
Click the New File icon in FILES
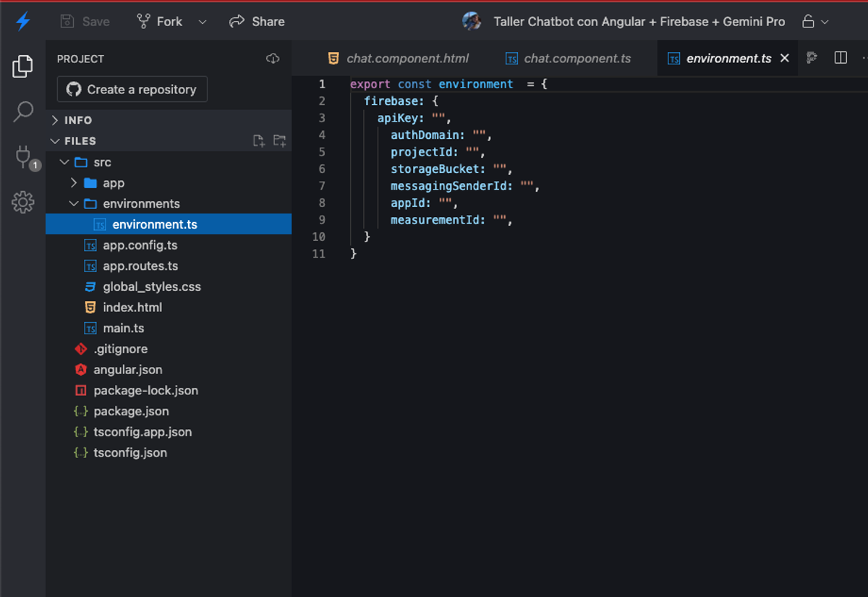258,140
